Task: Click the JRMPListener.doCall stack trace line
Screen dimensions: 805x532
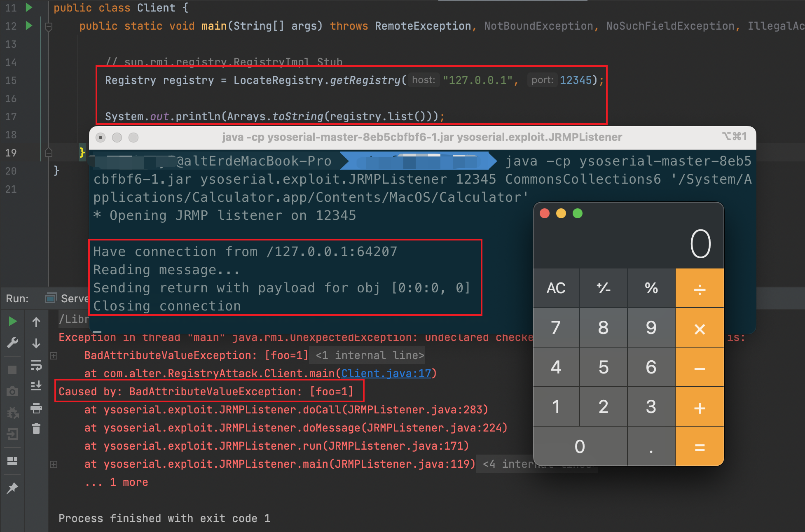Action: pos(286,410)
